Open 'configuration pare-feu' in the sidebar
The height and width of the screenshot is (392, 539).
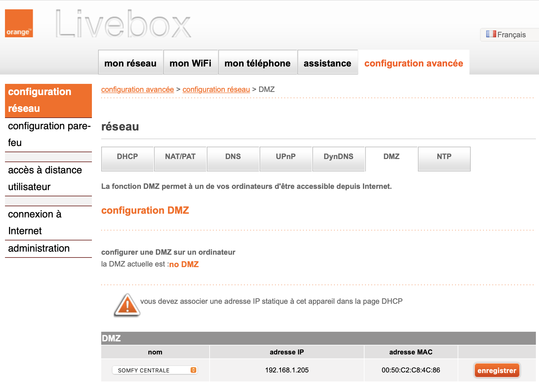tap(48, 134)
